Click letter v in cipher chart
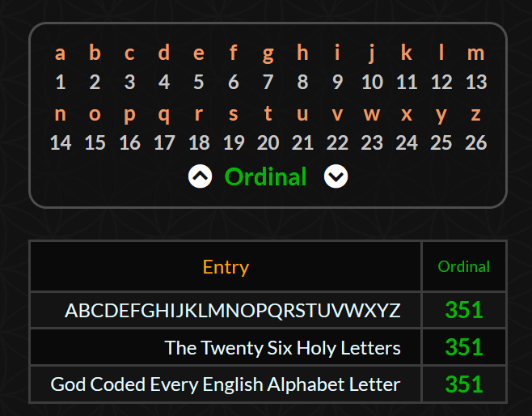Image resolution: width=532 pixels, height=416 pixels. pos(337,114)
